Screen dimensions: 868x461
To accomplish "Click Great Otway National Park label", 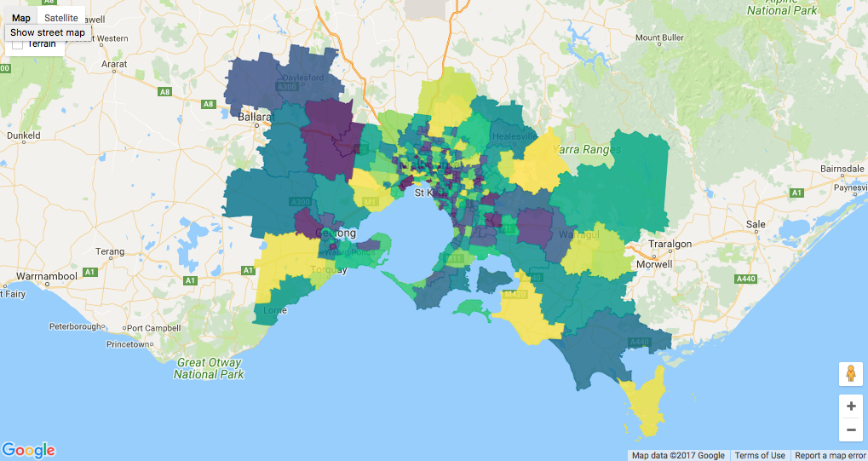I will coord(209,368).
